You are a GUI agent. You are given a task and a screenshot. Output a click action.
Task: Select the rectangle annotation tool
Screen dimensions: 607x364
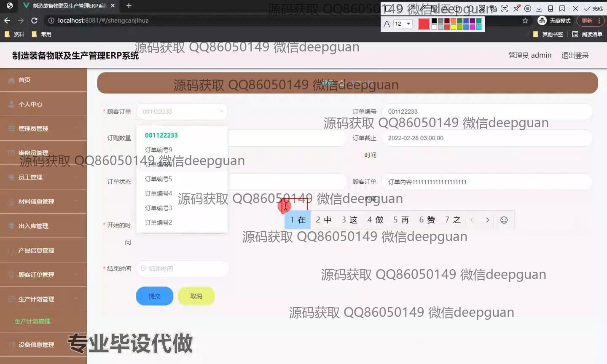tap(388, 8)
